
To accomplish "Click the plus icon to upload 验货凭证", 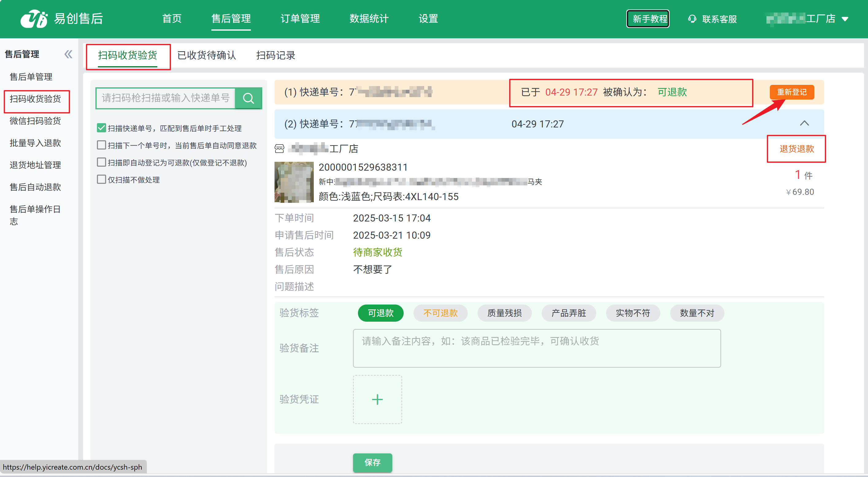I will (x=377, y=399).
